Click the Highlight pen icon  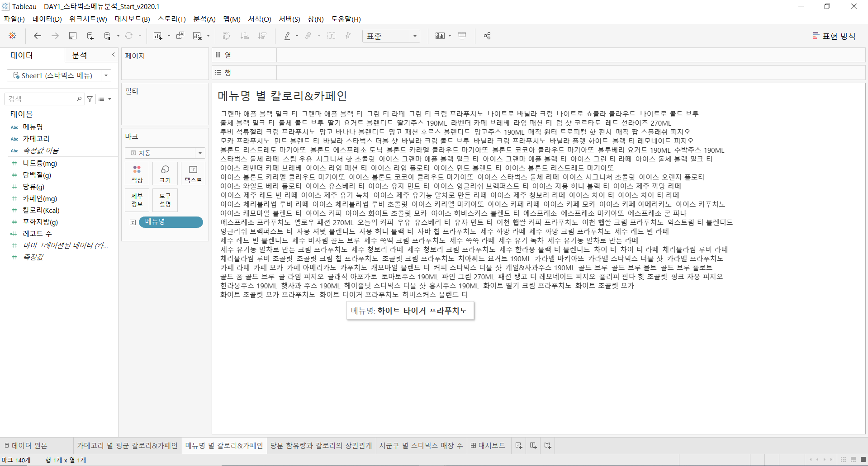[x=287, y=36]
